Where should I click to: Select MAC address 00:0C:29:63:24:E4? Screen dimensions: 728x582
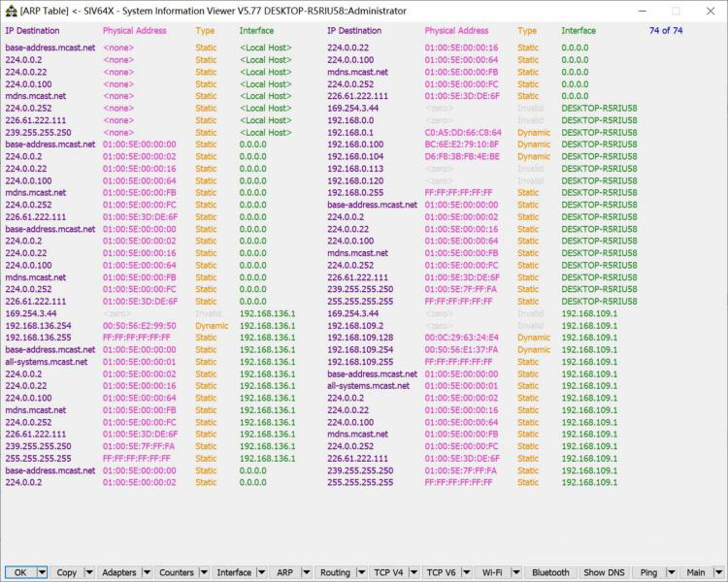[461, 338]
